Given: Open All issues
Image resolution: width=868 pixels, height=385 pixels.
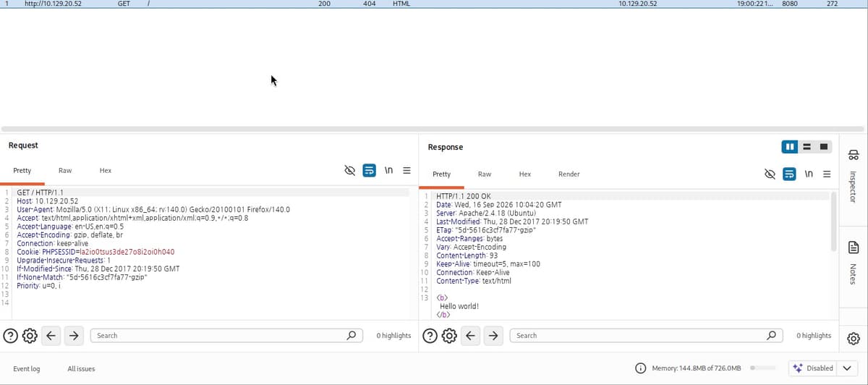Looking at the screenshot, I should pyautogui.click(x=81, y=368).
